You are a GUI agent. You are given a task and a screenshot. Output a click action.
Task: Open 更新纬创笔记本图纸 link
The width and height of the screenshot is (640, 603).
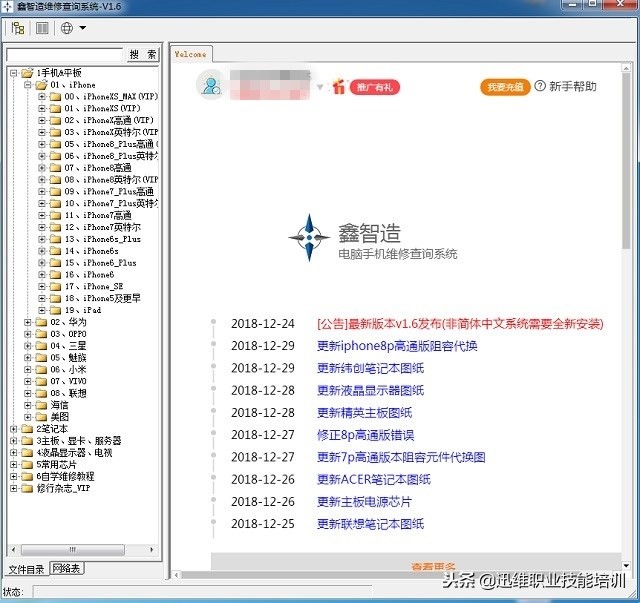[371, 368]
